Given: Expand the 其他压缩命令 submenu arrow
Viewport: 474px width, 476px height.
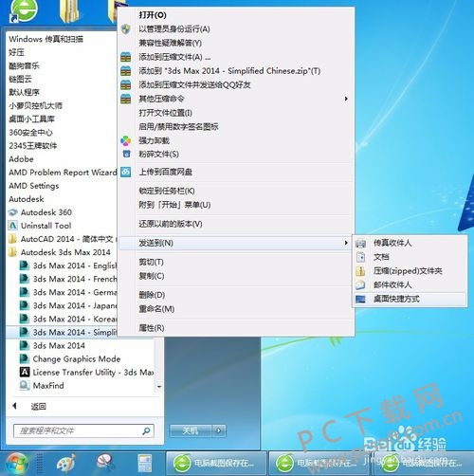Looking at the screenshot, I should point(346,99).
